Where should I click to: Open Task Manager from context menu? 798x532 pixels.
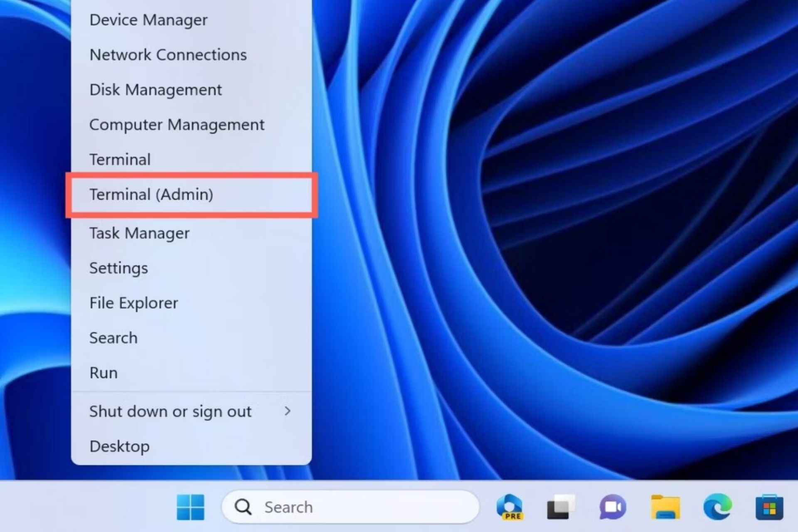[139, 232]
